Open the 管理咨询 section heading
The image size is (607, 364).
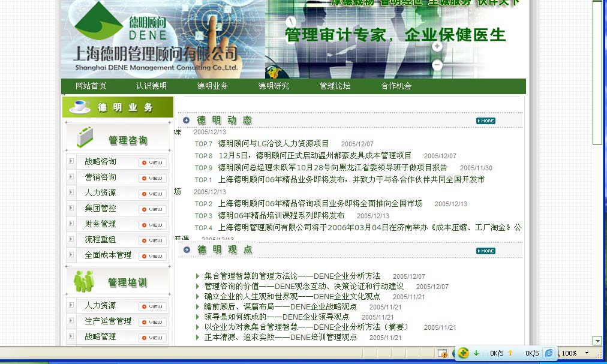tap(128, 140)
